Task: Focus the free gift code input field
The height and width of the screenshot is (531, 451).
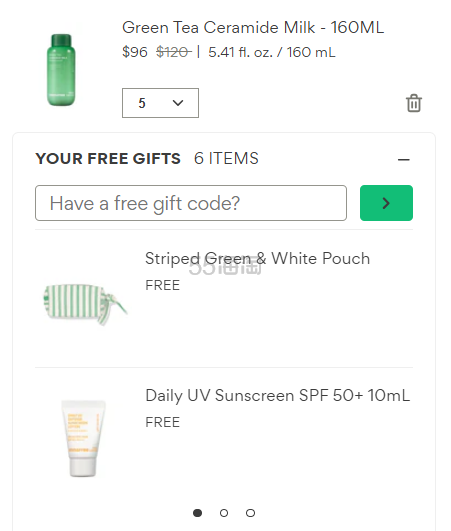Action: [191, 203]
